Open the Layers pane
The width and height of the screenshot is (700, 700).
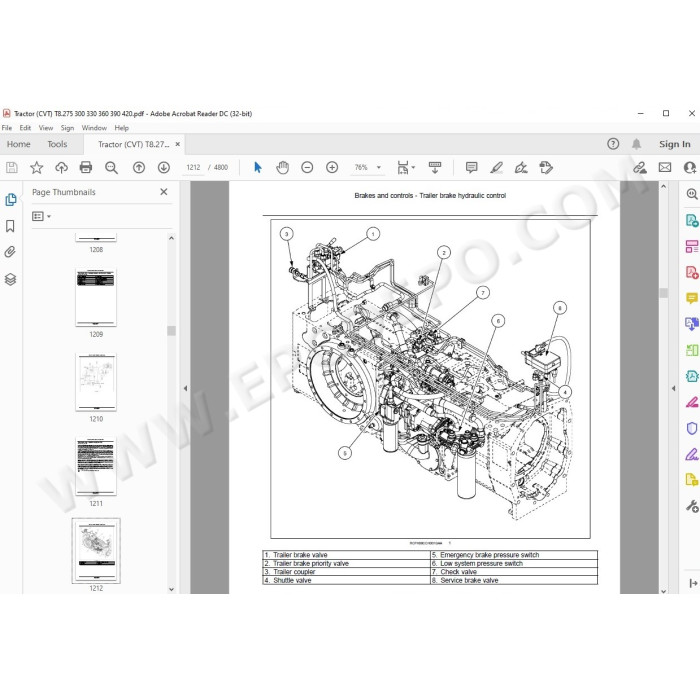pos(10,279)
